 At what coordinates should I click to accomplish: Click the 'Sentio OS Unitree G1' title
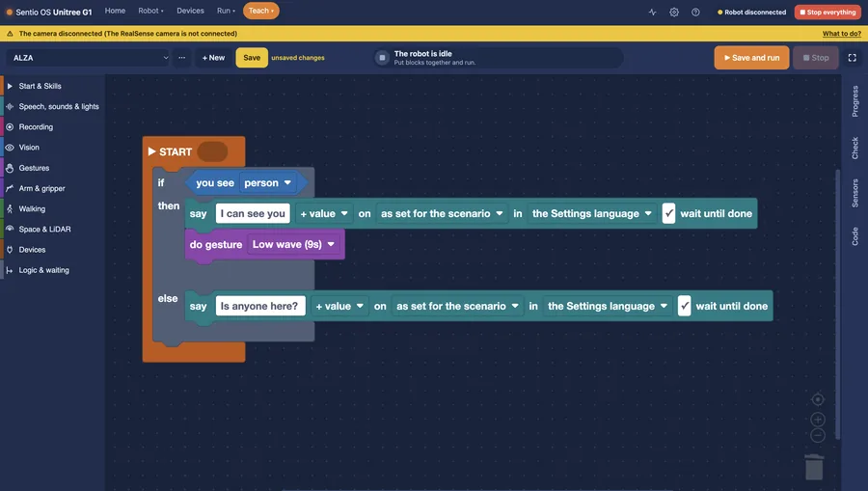(x=54, y=13)
